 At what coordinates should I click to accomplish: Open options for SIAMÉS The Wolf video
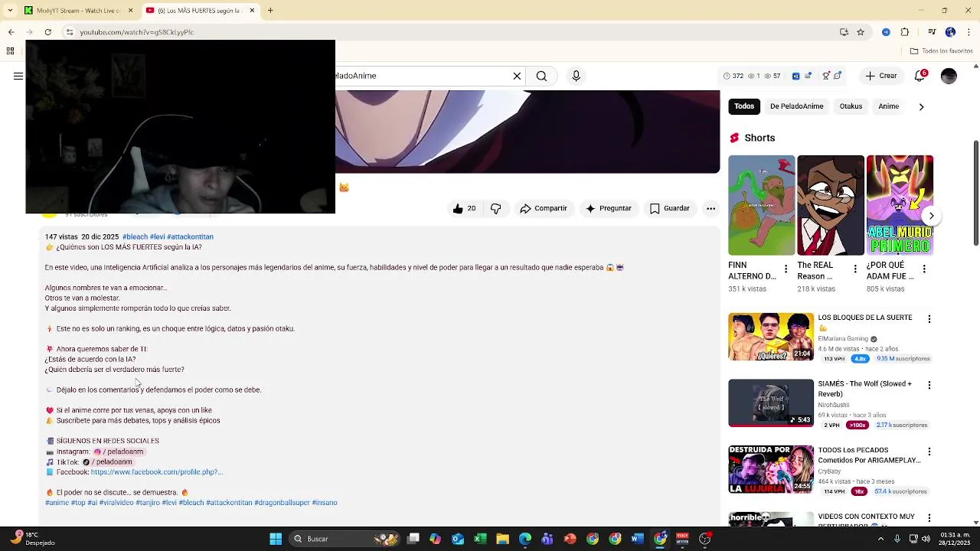tap(929, 386)
